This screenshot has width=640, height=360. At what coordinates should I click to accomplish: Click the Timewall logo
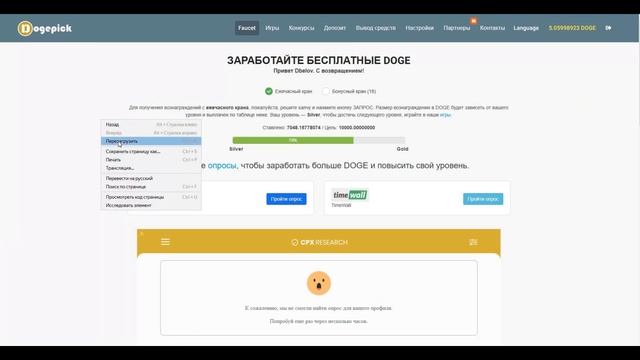click(x=350, y=195)
